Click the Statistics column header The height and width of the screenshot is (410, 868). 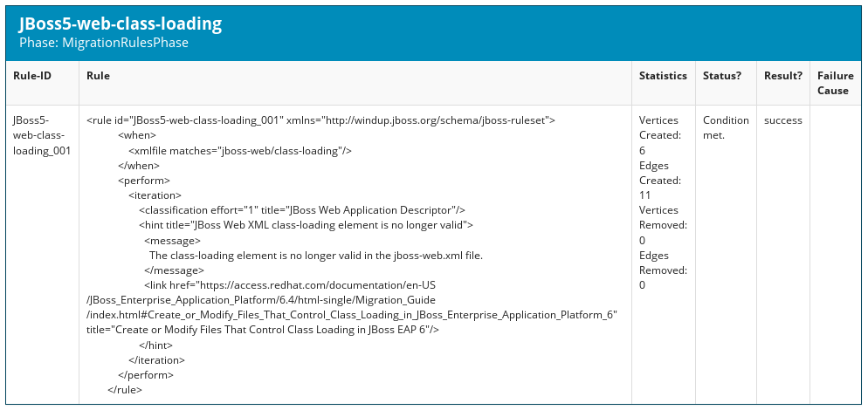pos(663,76)
